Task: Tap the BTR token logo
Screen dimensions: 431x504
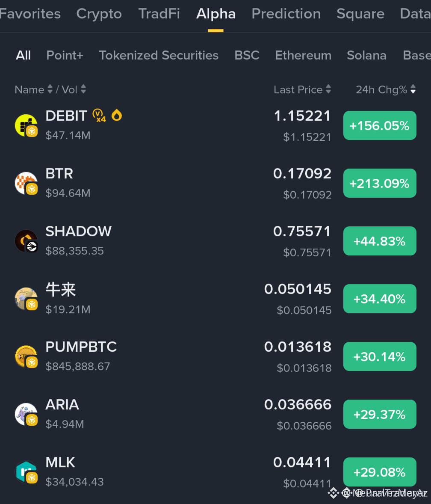Action: click(27, 183)
